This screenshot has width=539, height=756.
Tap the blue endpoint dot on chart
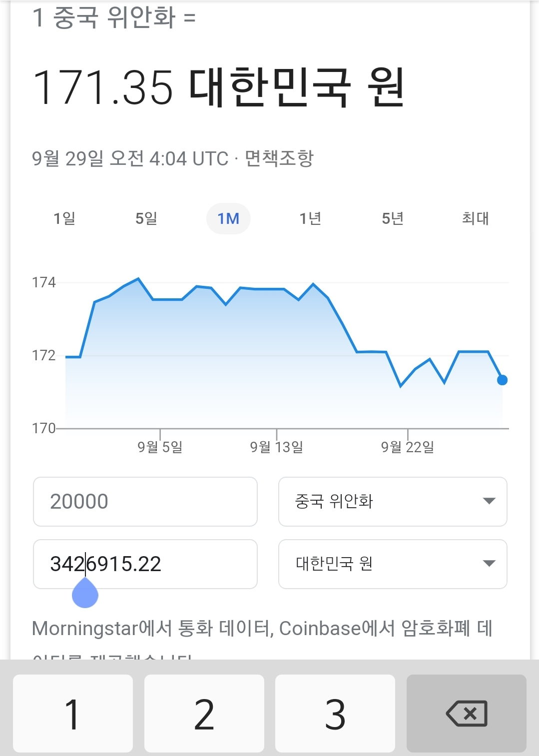(x=502, y=380)
